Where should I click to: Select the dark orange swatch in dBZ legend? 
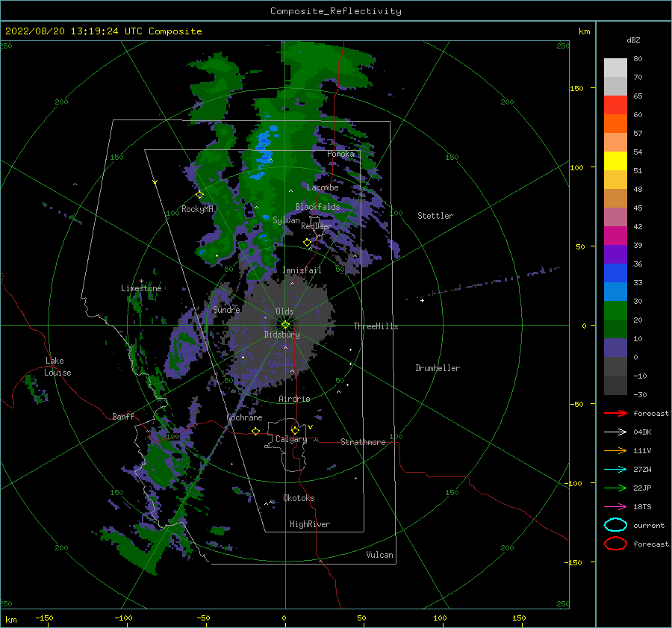[615, 123]
